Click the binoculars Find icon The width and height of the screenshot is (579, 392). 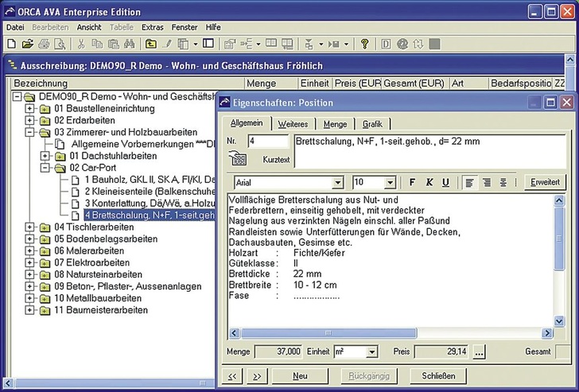[129, 44]
